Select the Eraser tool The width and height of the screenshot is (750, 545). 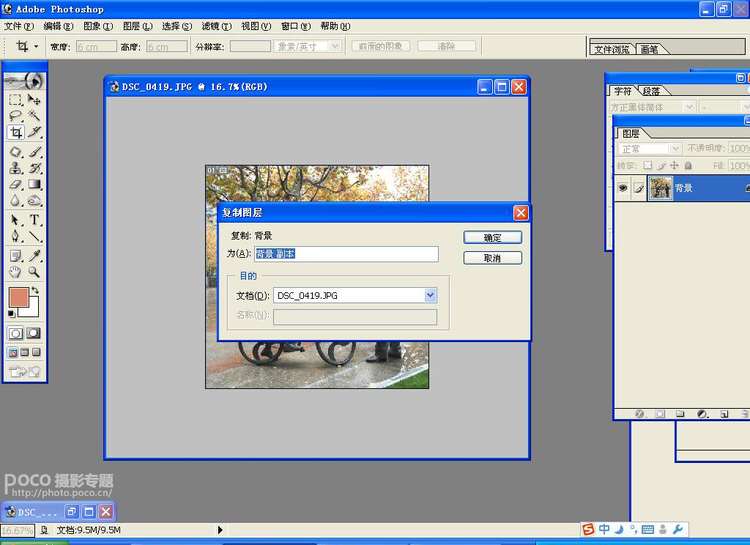point(15,184)
